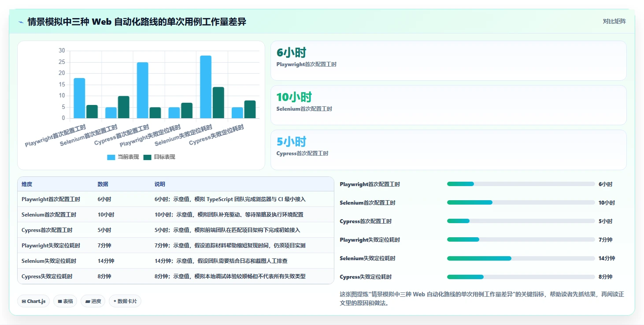Click the 维度 column header
644x325 pixels.
(27, 184)
